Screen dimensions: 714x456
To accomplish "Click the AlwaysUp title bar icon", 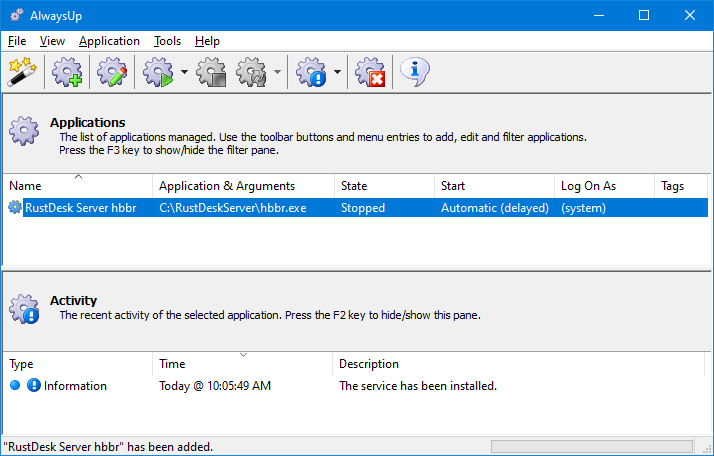I will (16, 15).
